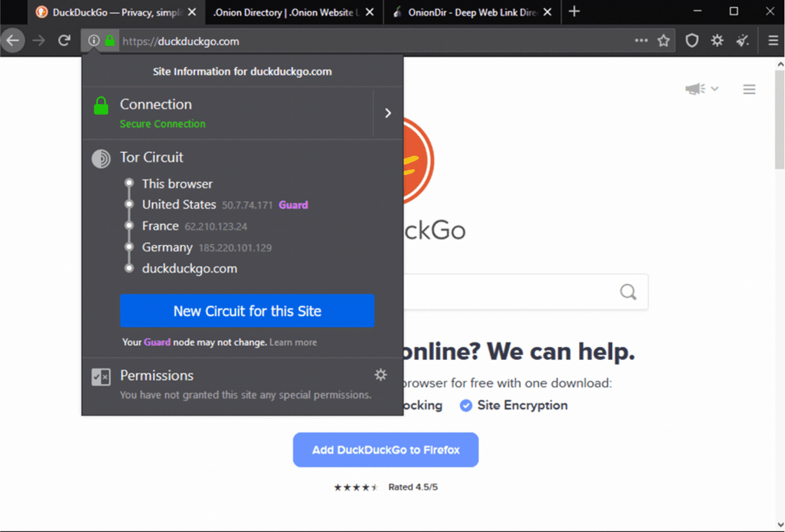Expand Connection details chevron arrow
The height and width of the screenshot is (532, 785).
[388, 113]
